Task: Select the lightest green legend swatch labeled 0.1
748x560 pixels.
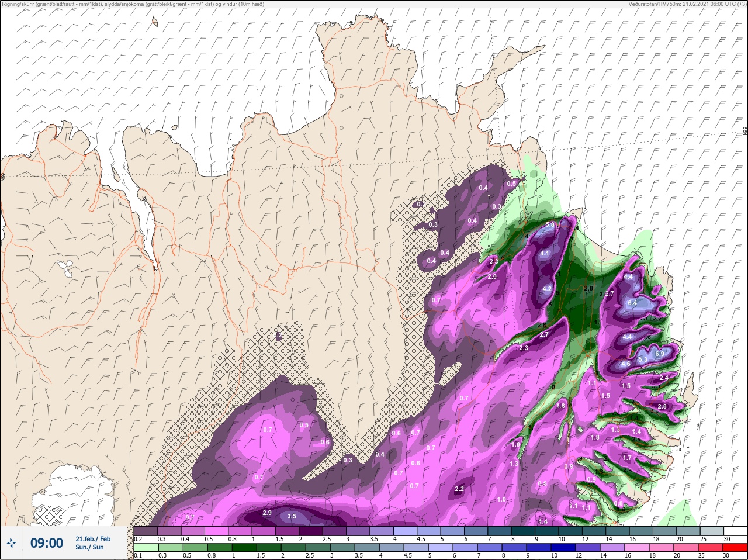Action: pyautogui.click(x=146, y=548)
